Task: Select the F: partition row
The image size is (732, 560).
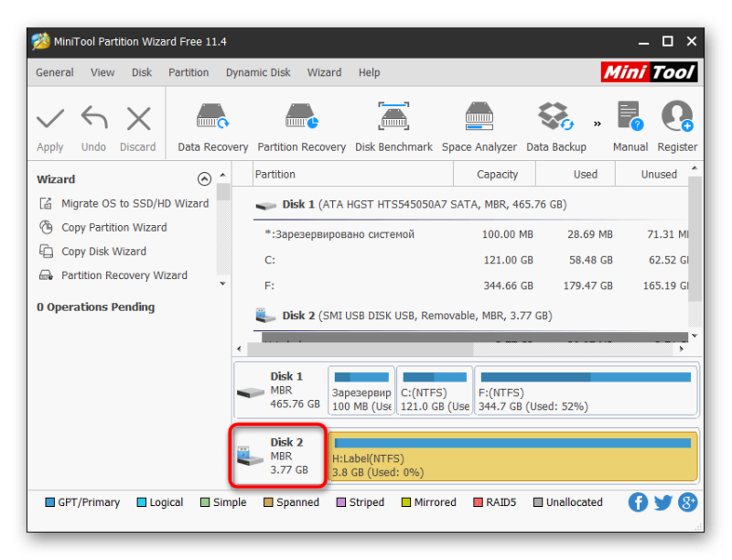Action: click(x=470, y=285)
